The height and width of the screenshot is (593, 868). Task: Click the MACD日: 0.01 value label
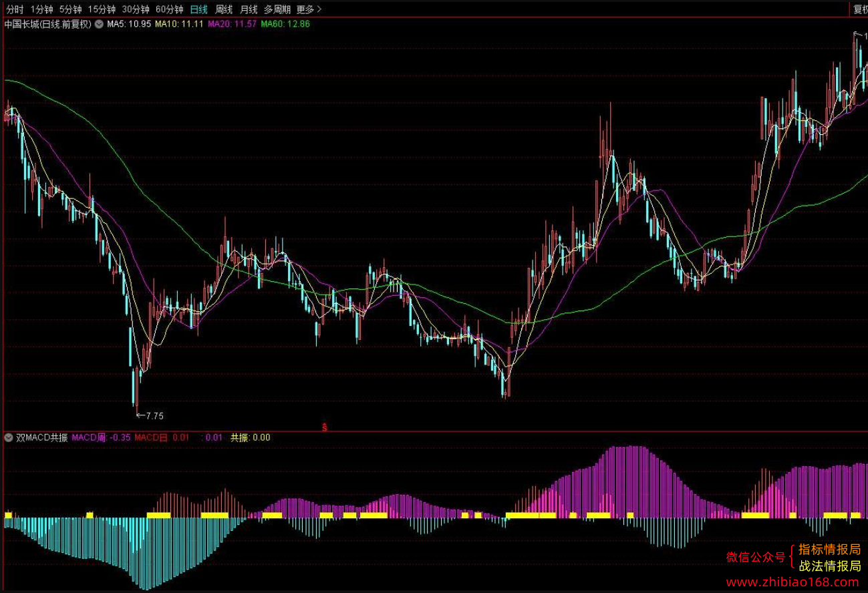[x=162, y=438]
